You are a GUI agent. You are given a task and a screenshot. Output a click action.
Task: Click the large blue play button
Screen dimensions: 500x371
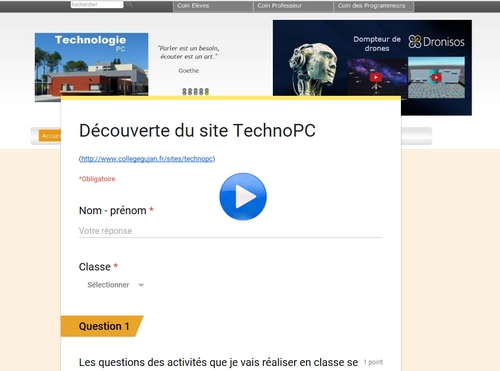pos(243,196)
